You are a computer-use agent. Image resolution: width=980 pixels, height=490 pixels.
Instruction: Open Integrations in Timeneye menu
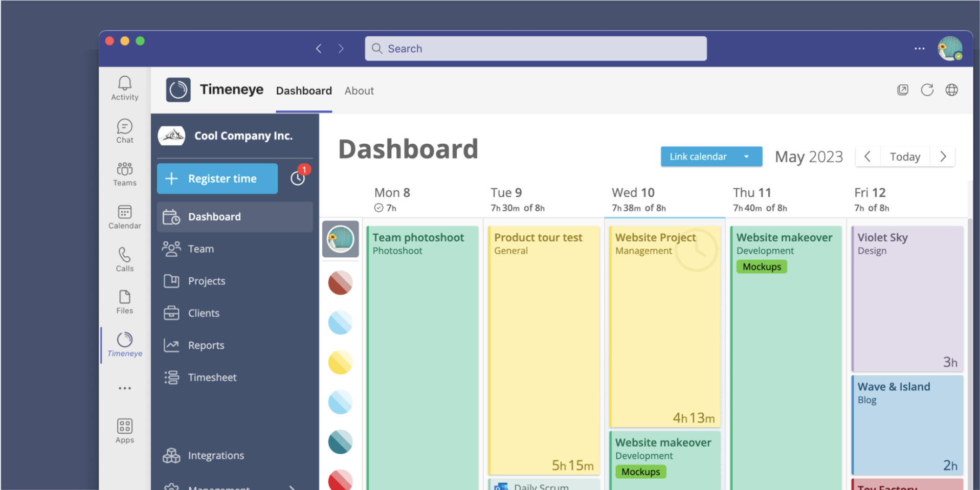235,455
